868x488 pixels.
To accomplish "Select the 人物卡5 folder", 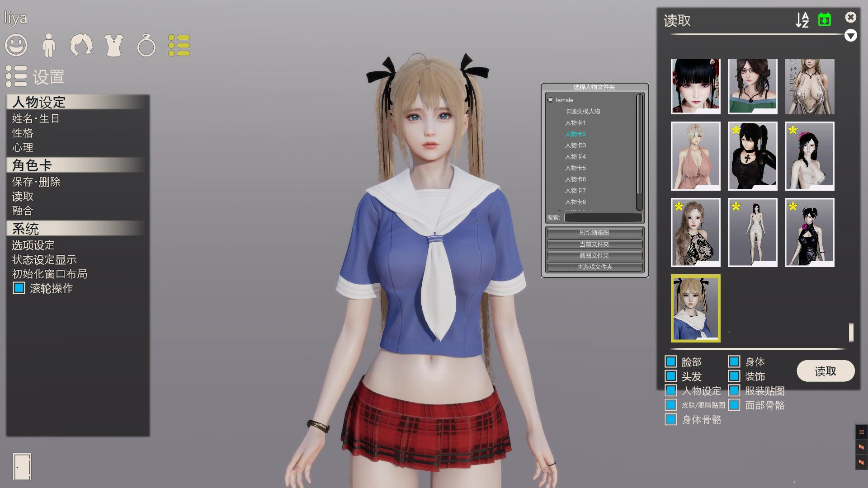I will pos(575,168).
